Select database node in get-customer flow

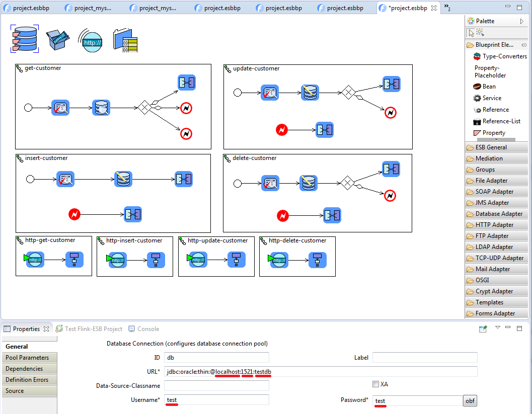pos(101,108)
